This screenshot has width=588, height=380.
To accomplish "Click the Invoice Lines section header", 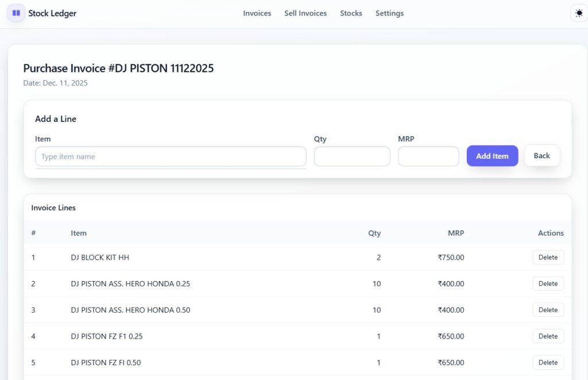I will point(53,208).
